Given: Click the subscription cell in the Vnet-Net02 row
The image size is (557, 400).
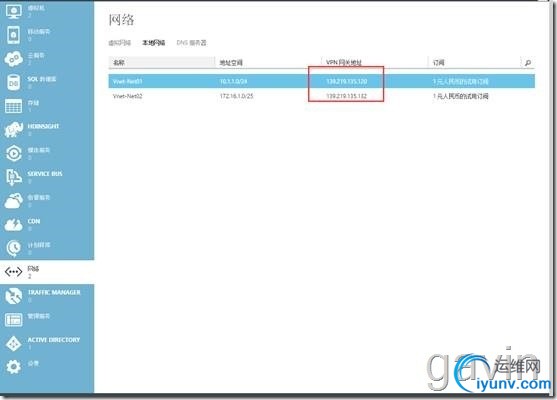Looking at the screenshot, I should coord(460,96).
